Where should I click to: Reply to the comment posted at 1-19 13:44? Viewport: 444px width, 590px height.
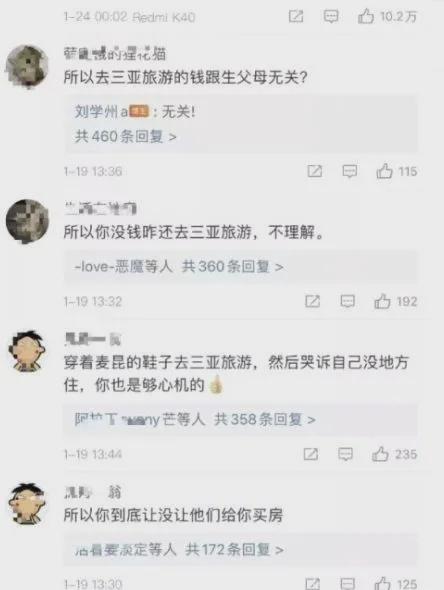(x=345, y=454)
